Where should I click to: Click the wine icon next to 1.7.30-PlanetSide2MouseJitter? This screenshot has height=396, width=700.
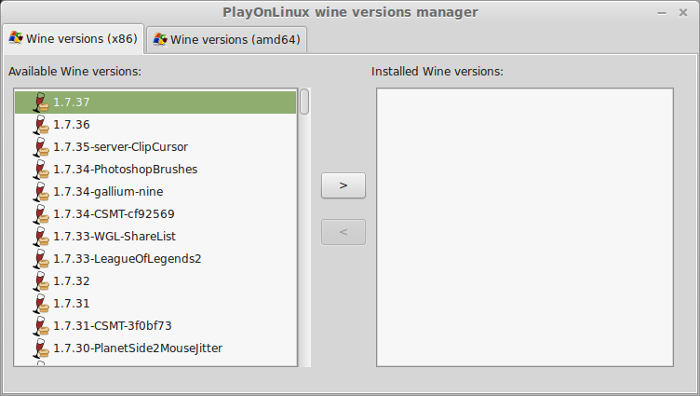[41, 348]
